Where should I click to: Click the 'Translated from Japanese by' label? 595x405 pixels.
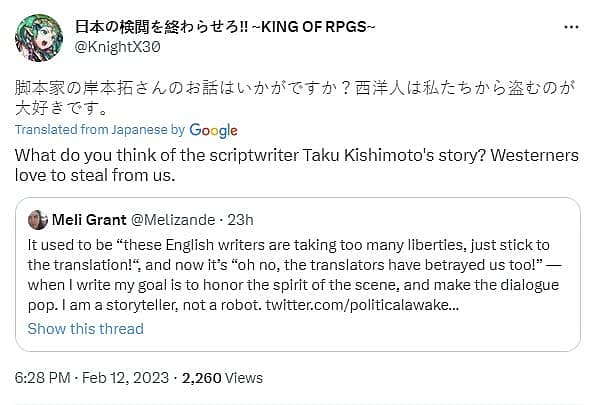point(100,130)
